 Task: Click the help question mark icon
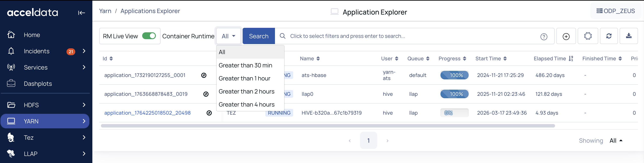click(x=544, y=37)
